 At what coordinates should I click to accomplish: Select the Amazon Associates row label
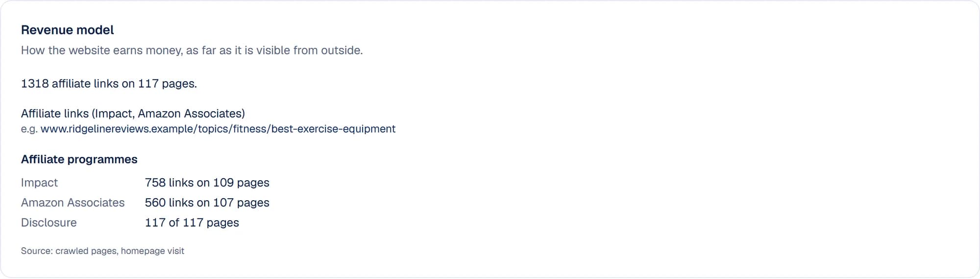click(x=73, y=203)
